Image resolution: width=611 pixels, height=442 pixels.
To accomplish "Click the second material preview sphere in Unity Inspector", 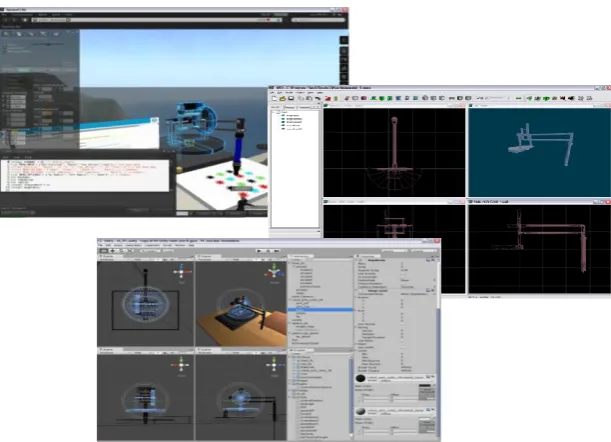I will (360, 411).
